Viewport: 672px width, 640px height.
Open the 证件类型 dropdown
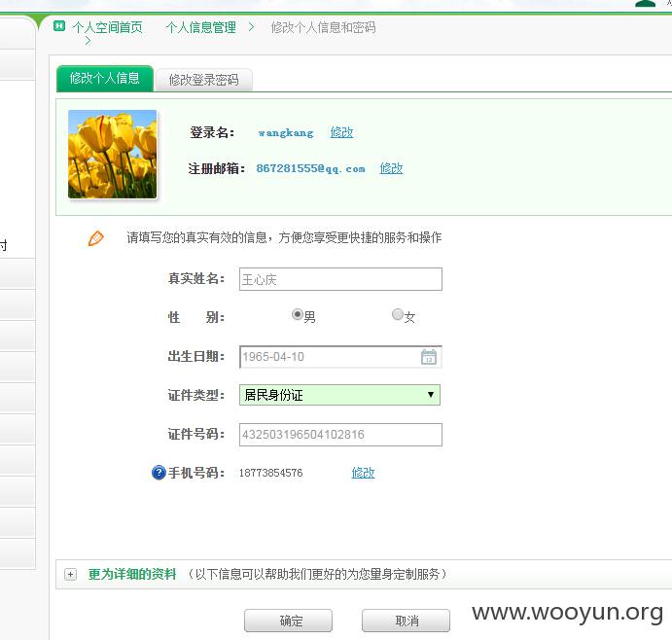click(339, 395)
